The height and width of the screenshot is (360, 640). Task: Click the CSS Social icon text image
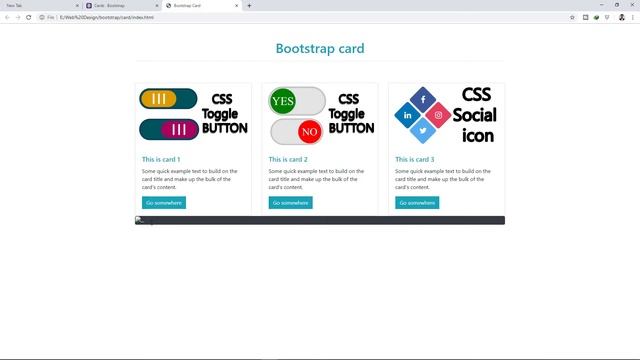[x=475, y=115]
